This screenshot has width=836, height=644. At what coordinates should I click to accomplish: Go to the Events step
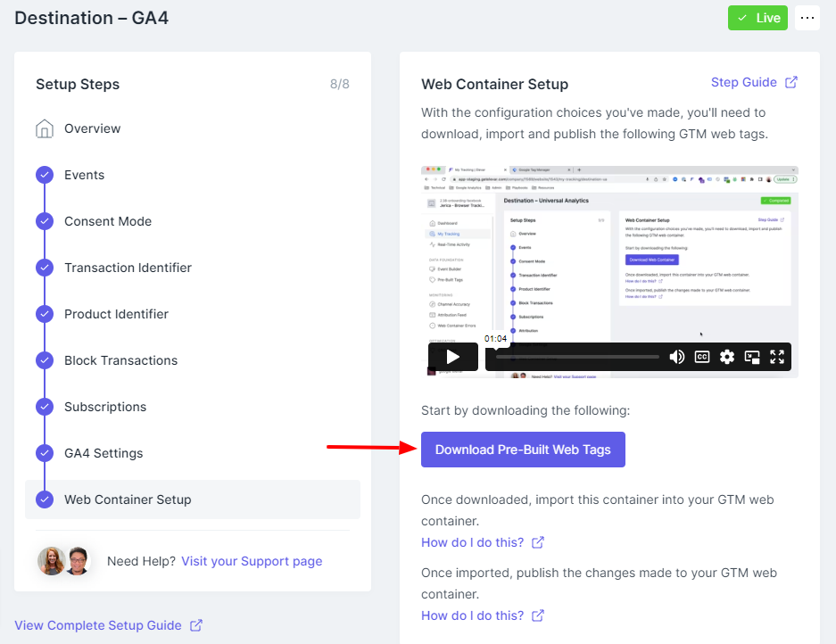pos(84,175)
